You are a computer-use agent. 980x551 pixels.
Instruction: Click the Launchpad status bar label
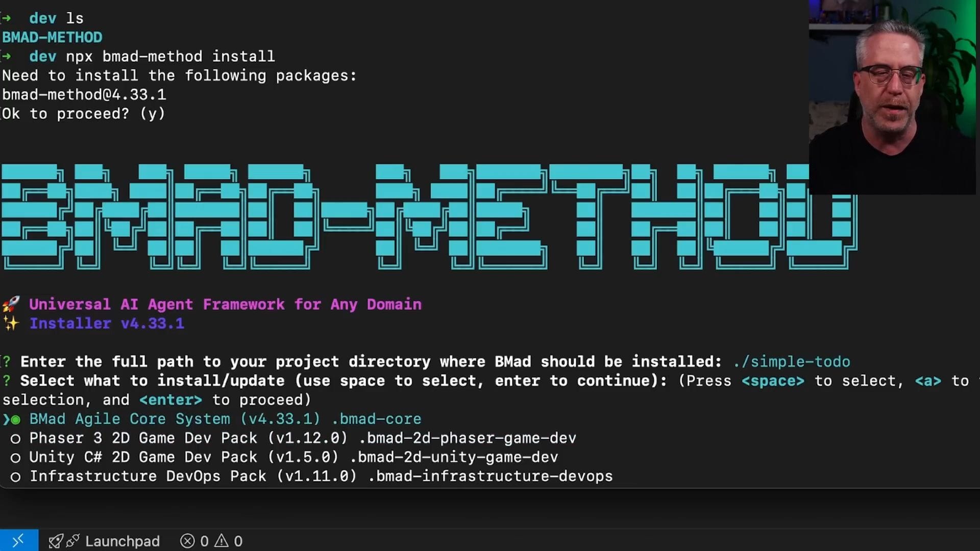122,541
